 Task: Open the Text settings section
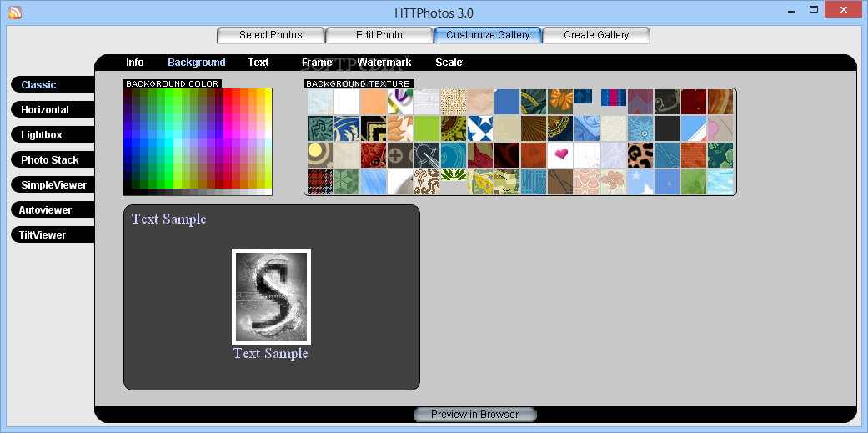258,63
